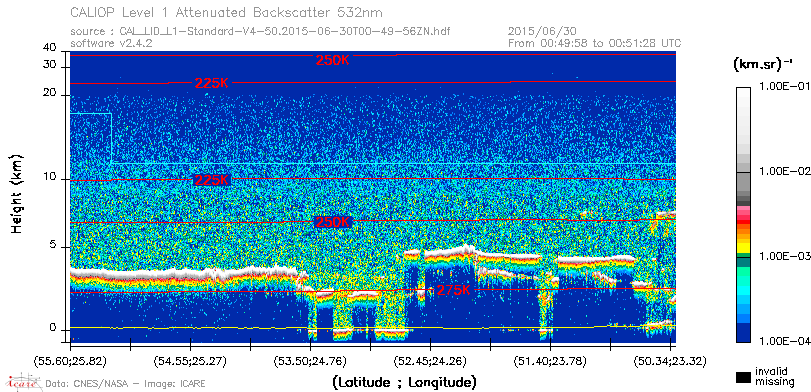Click the source HDF filename line
The height and width of the screenshot is (392, 811).
pos(261,32)
